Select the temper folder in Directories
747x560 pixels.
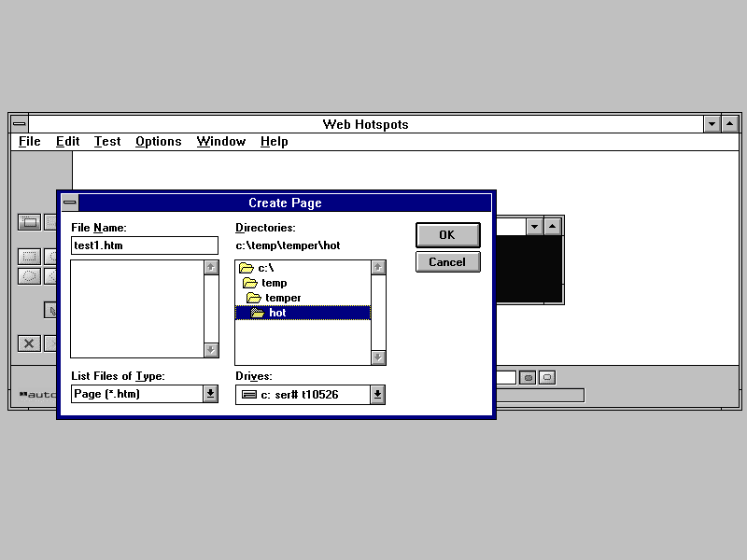282,298
